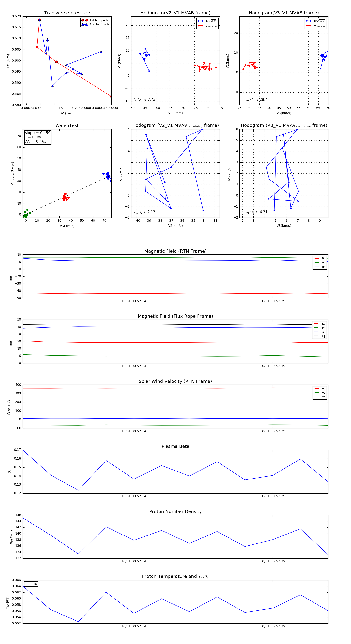The image size is (351, 644).
Task: Click the 'WalenTest' plot title
Action: tap(67, 125)
